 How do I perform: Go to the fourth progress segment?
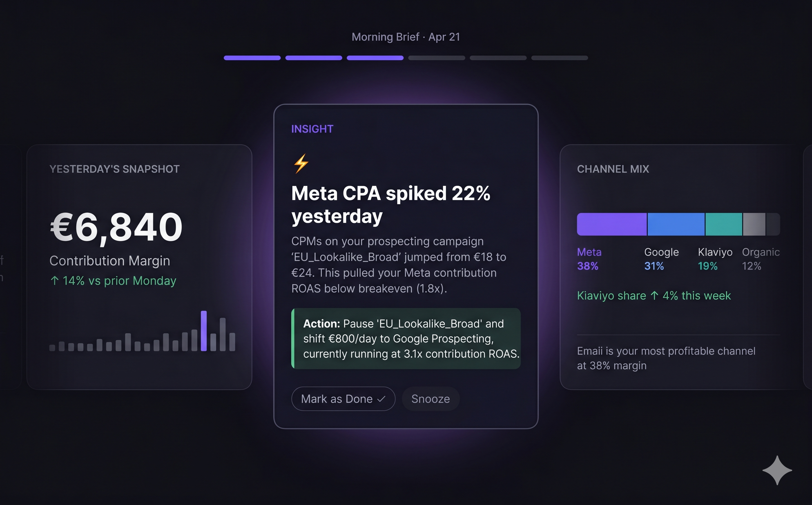pos(437,58)
